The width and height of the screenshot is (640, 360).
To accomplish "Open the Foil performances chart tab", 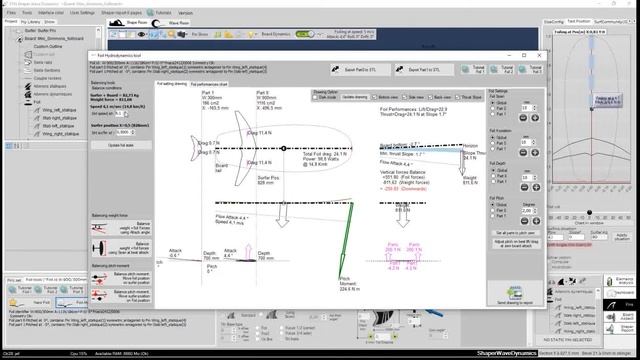I will 209,84.
